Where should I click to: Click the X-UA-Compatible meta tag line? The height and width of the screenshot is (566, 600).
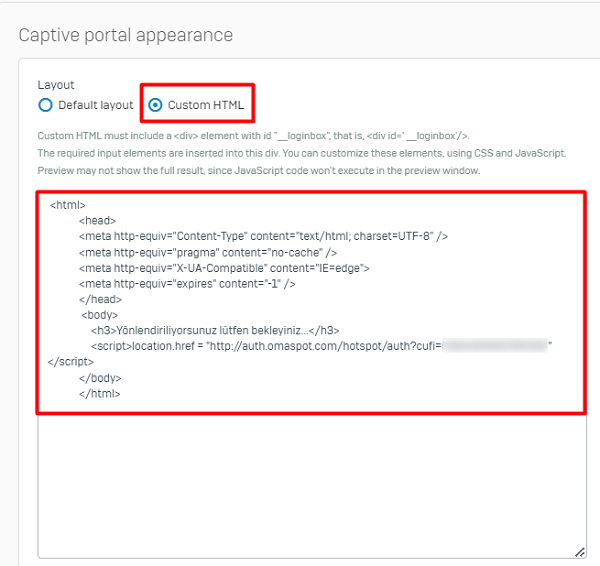tap(225, 268)
